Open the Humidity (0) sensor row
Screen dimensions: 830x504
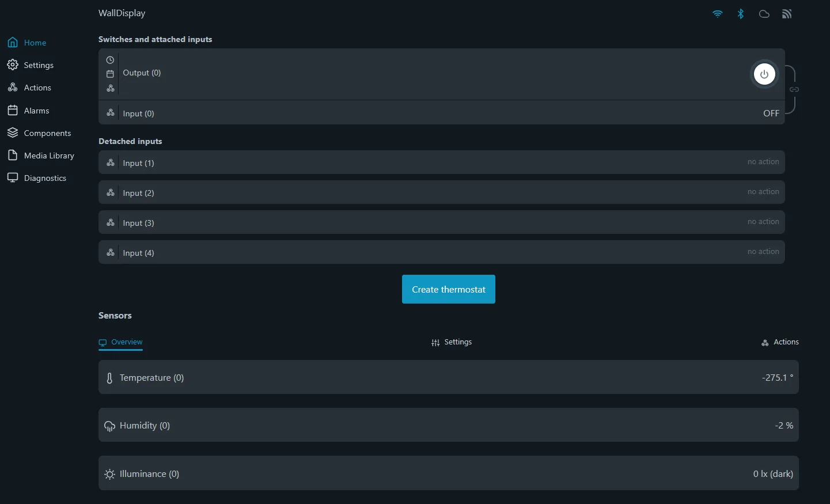(x=449, y=425)
